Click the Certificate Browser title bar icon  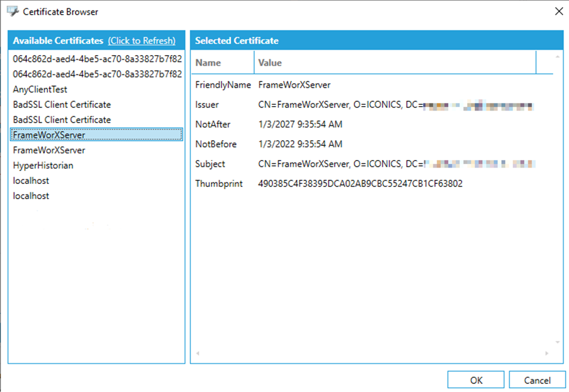point(13,11)
